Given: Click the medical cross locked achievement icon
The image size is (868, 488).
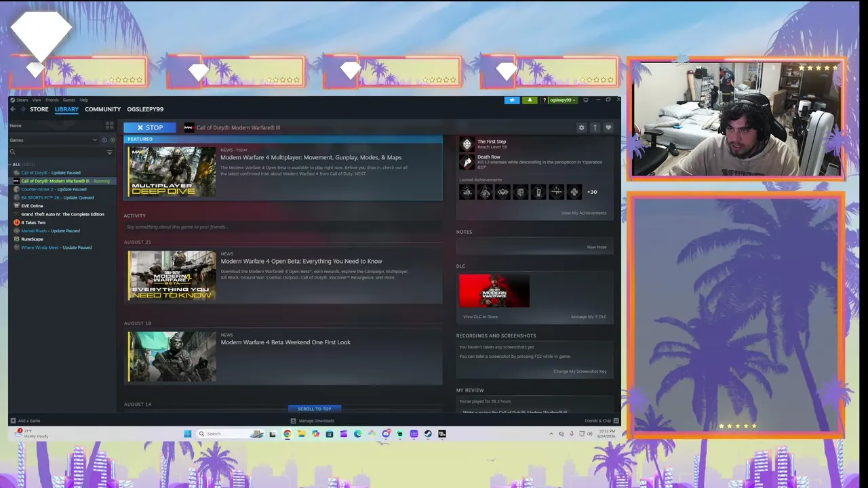Looking at the screenshot, I should [x=574, y=192].
